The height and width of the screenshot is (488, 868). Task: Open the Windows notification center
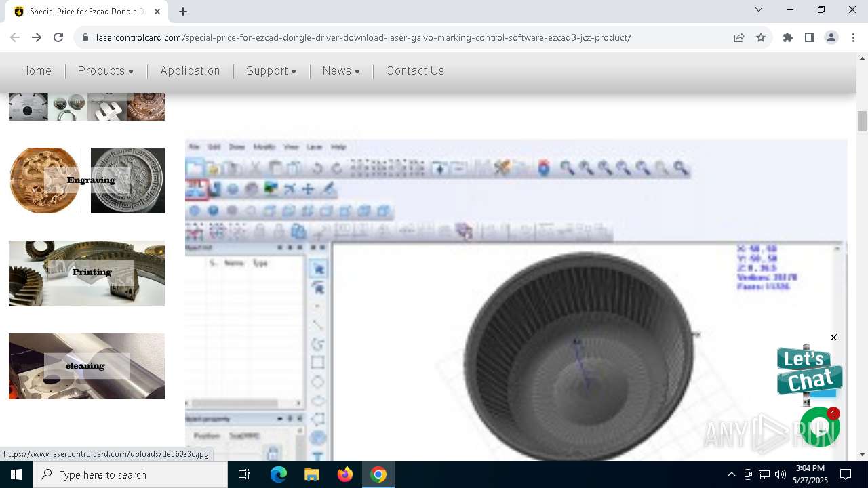click(846, 474)
